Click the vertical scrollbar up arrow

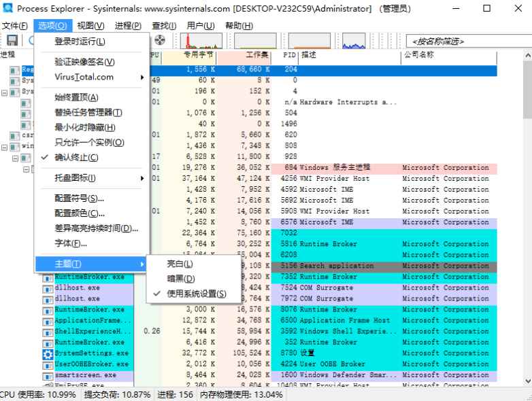[x=528, y=55]
